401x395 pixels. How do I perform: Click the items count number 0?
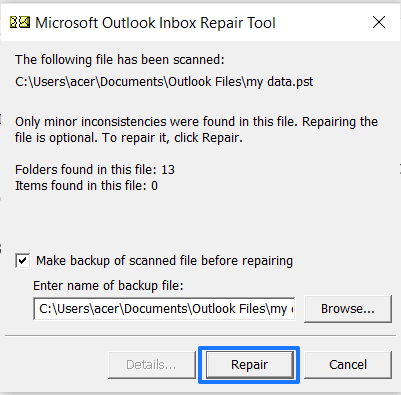154,186
